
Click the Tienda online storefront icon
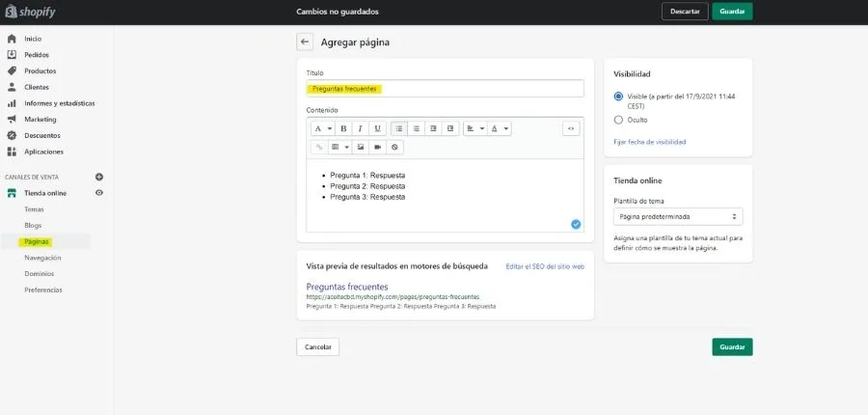click(x=12, y=193)
